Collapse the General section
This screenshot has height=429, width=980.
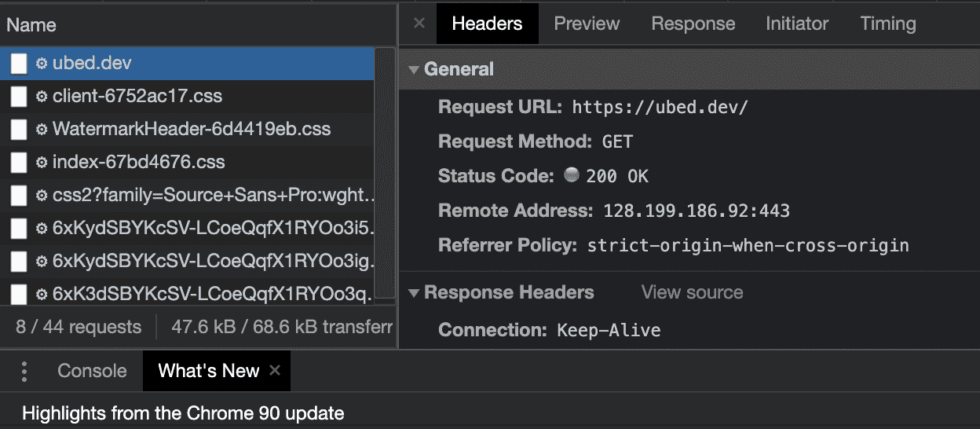pos(414,69)
